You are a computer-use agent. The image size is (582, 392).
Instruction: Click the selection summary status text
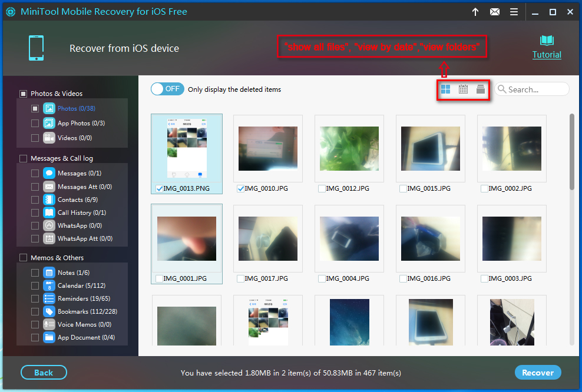click(x=291, y=373)
